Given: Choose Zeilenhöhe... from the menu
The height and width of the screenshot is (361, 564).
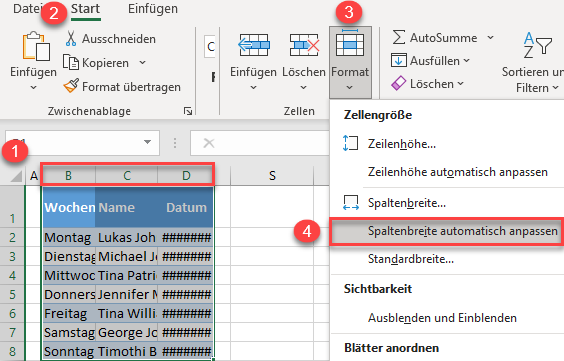Looking at the screenshot, I should 447,144.
